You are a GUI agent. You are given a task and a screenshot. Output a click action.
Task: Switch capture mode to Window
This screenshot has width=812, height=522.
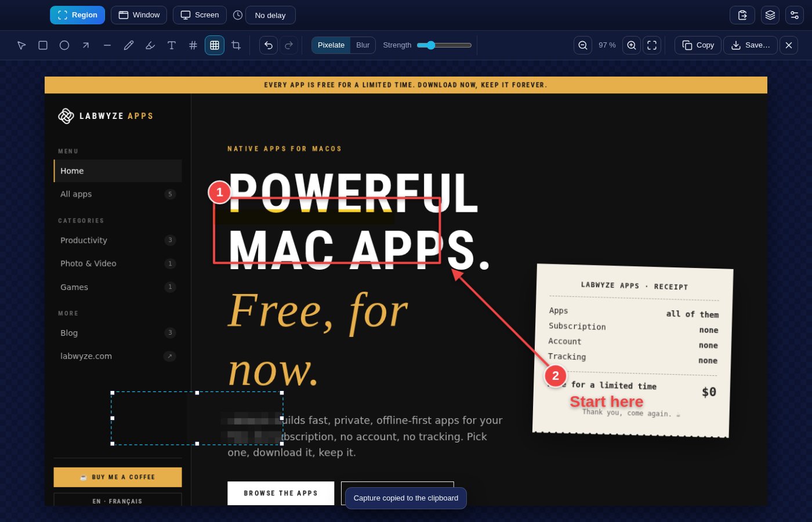tap(139, 15)
